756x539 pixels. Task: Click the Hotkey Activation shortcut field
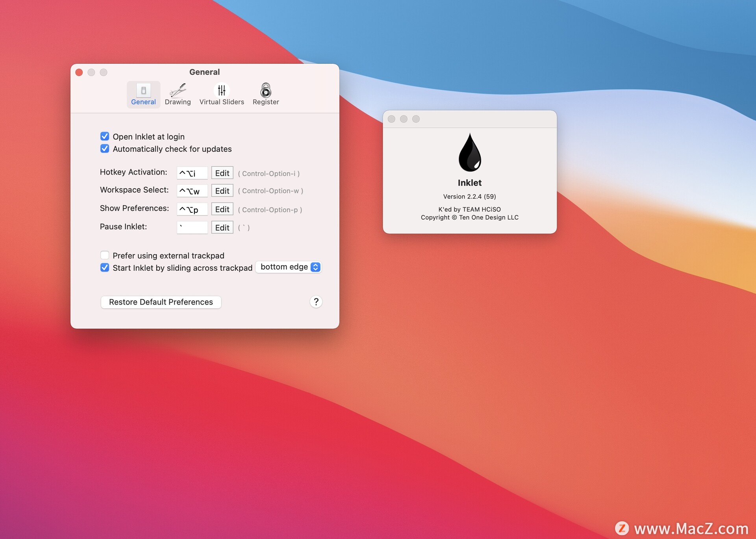pyautogui.click(x=192, y=173)
